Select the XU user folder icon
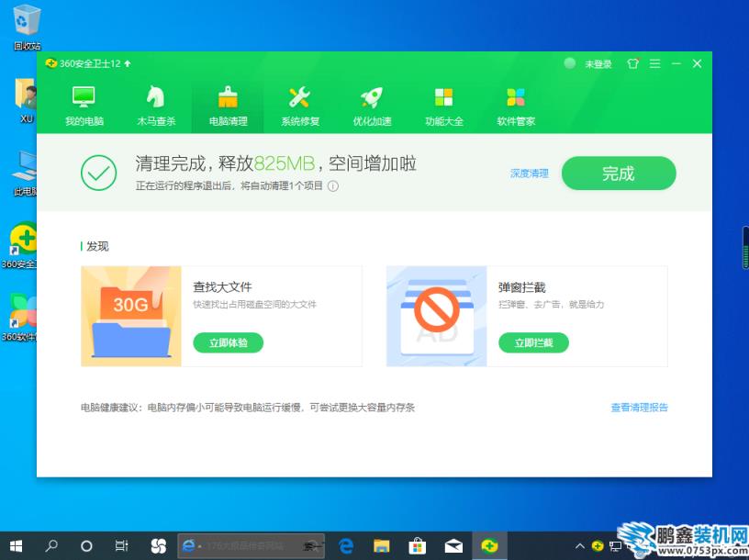749x560 pixels. coord(28,99)
